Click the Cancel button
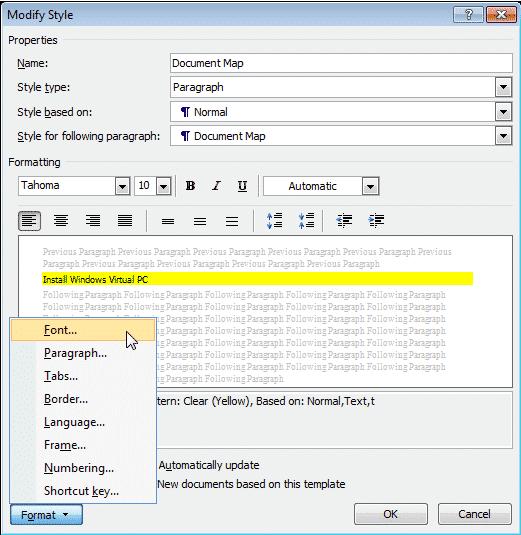 click(x=475, y=514)
